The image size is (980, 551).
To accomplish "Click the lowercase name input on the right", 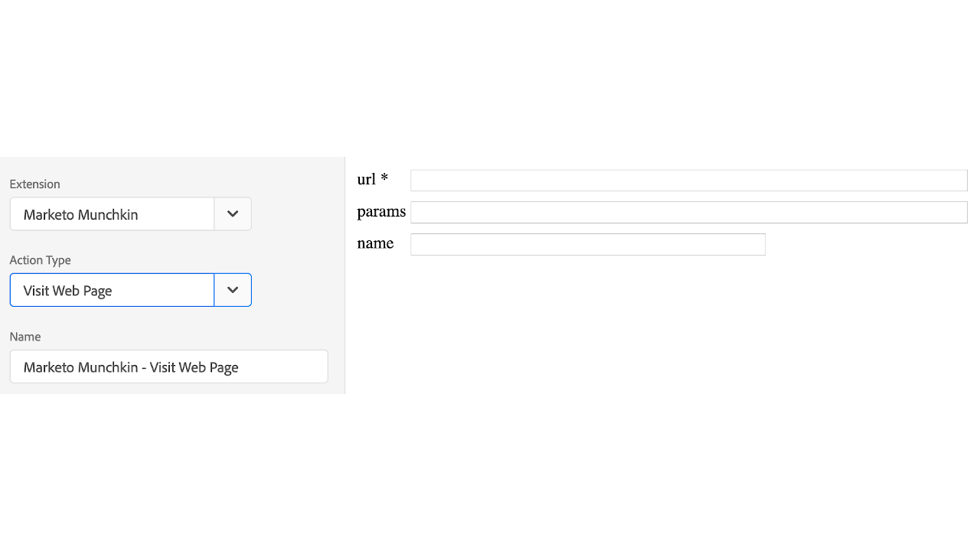I will tap(587, 244).
